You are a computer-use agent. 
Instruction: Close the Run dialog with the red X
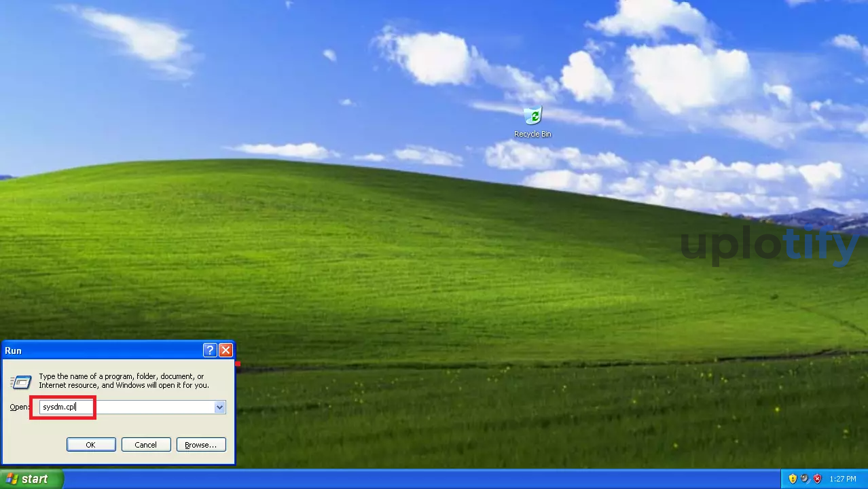pos(225,350)
